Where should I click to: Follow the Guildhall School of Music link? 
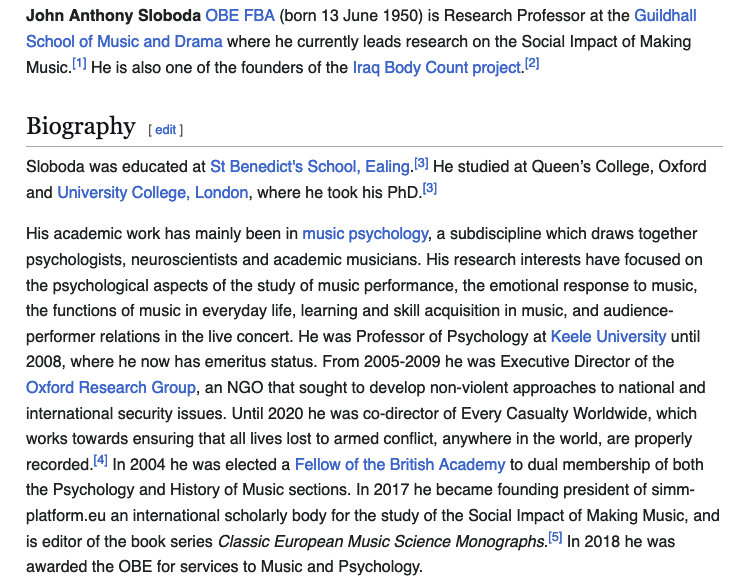tap(124, 41)
